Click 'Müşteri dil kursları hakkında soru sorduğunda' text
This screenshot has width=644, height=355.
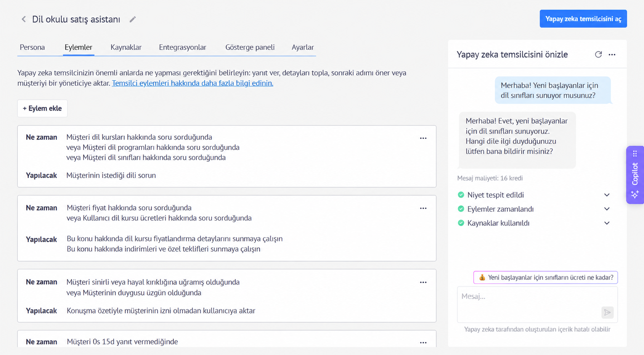point(139,137)
